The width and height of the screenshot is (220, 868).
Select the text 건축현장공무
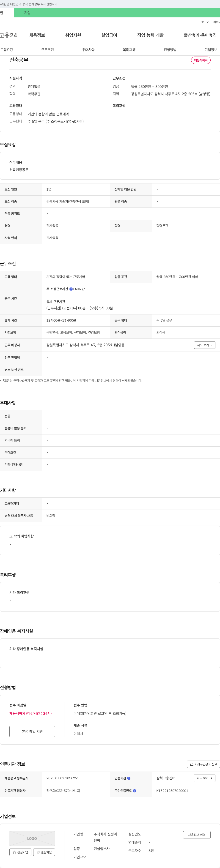click(x=19, y=170)
